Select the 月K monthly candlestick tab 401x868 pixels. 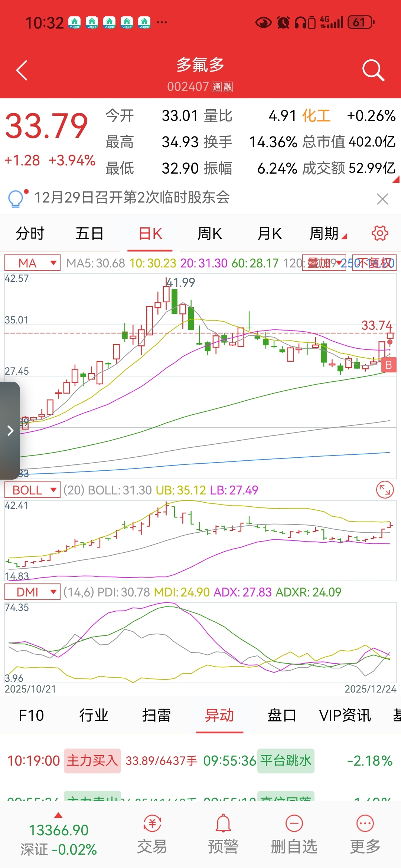coord(270,234)
